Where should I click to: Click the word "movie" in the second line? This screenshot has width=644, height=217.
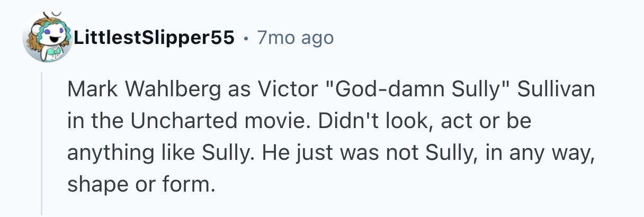(274, 122)
